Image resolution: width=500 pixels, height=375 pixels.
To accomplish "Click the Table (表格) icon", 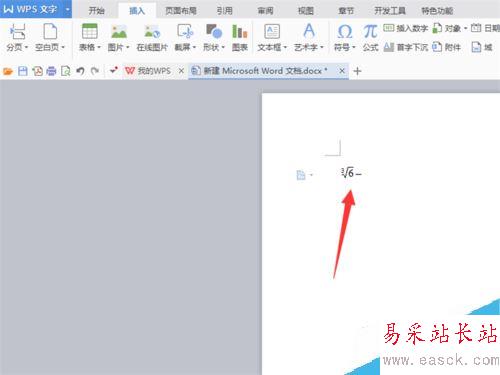I will click(x=90, y=32).
